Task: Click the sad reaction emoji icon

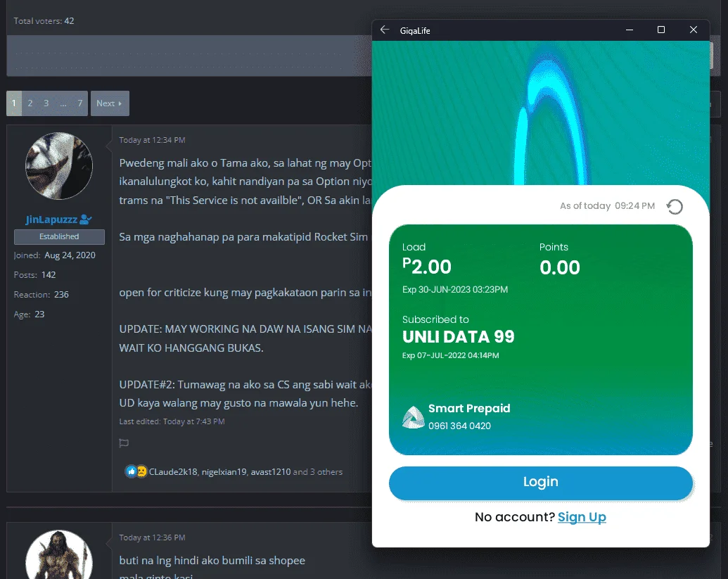Action: pyautogui.click(x=141, y=472)
